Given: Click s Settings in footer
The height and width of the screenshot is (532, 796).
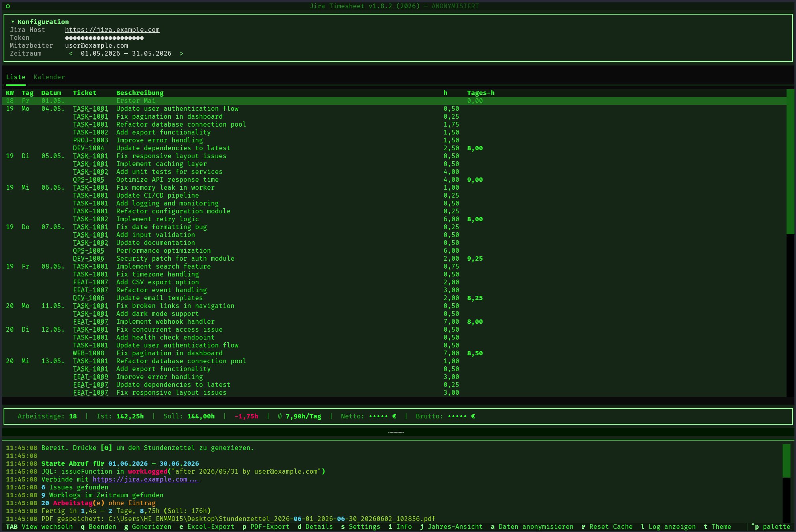Looking at the screenshot, I should coord(361,526).
